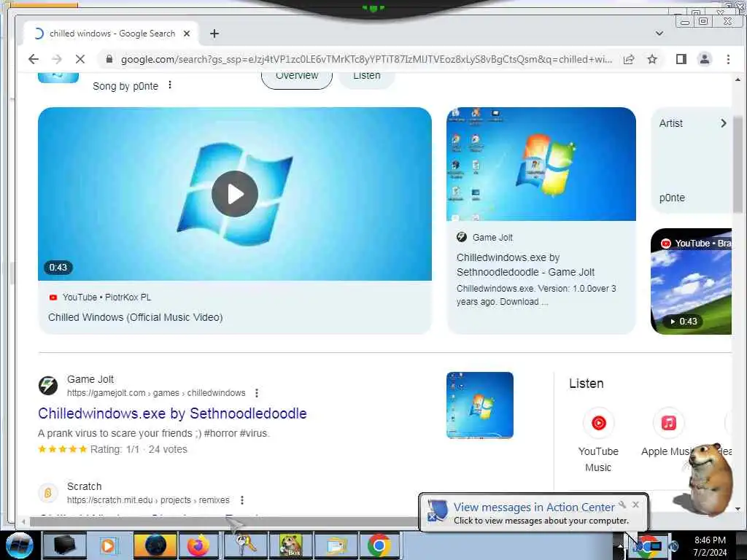Click the scroll down arrow
Screen dimensions: 747x560
(738, 509)
